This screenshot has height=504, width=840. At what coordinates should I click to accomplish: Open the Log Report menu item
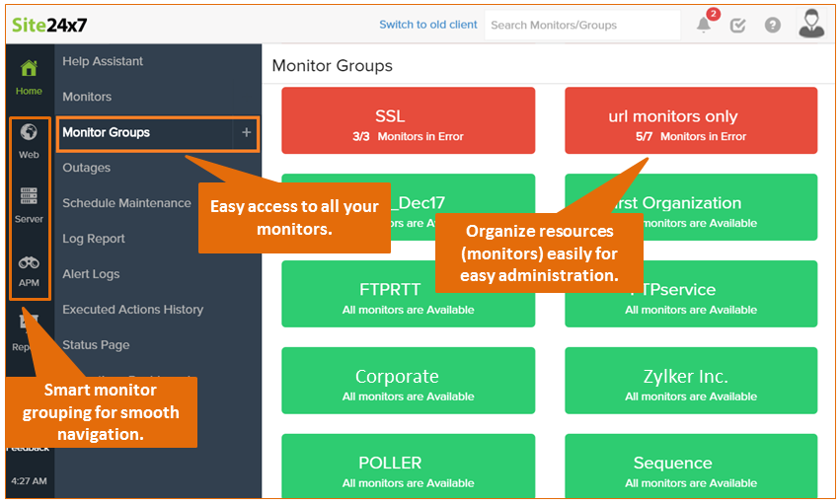coord(93,239)
